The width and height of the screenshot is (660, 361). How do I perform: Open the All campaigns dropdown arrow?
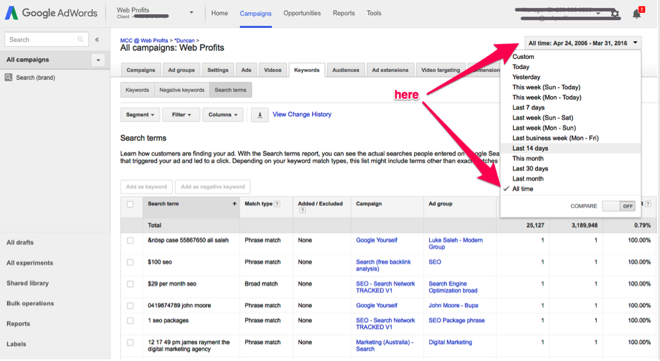coord(98,60)
